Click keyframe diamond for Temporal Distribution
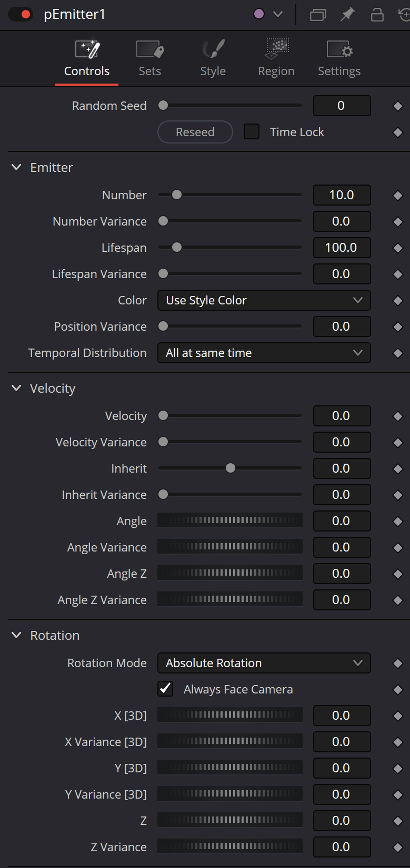This screenshot has width=410, height=868. [398, 353]
